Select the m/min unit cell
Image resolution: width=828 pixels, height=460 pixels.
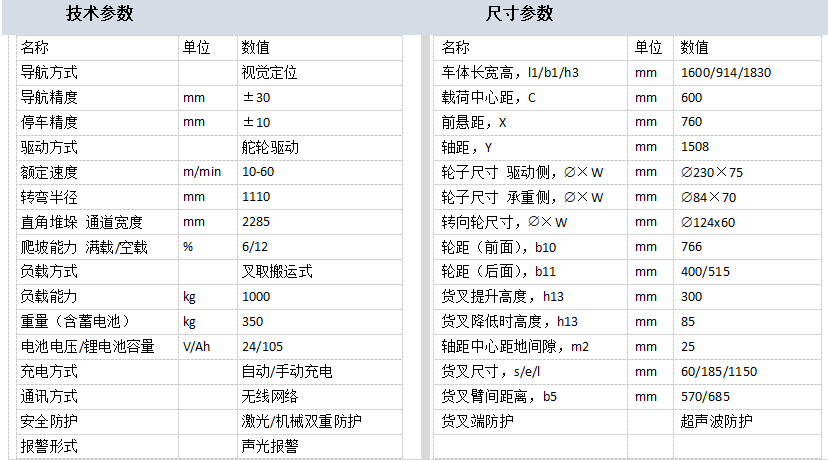(208, 172)
